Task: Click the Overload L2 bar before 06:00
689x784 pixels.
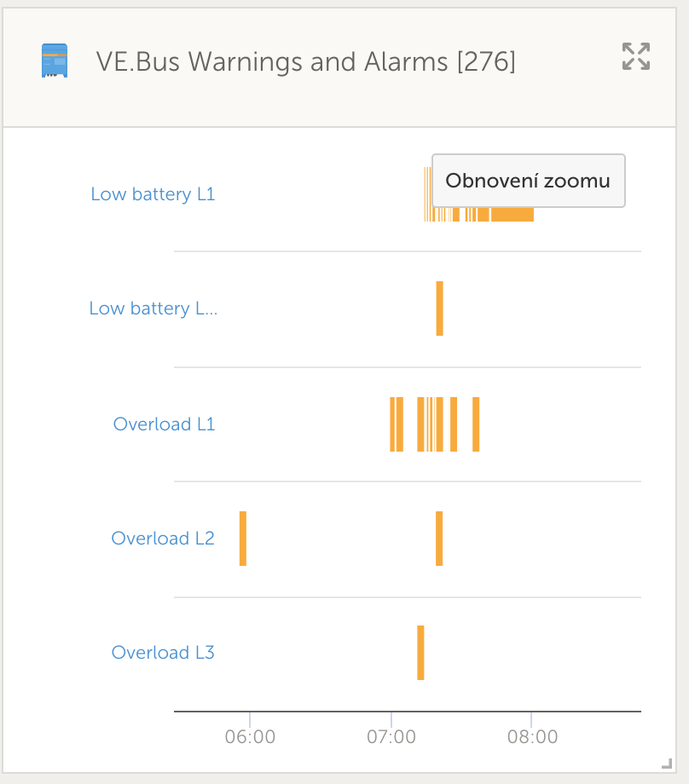Action: pos(243,539)
